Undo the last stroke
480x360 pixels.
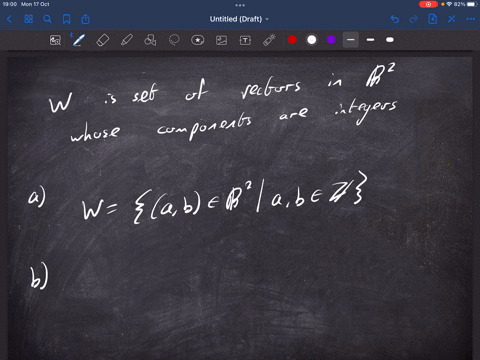tap(395, 19)
